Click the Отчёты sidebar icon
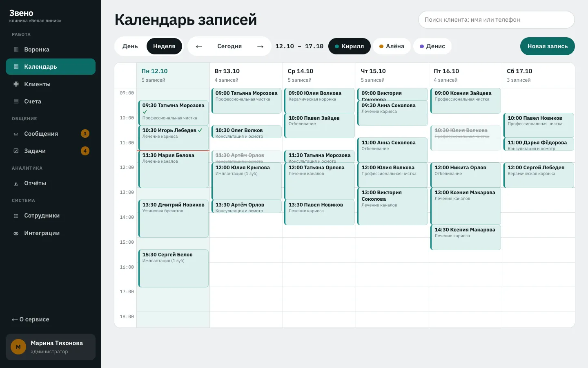The image size is (588, 368). tap(16, 183)
